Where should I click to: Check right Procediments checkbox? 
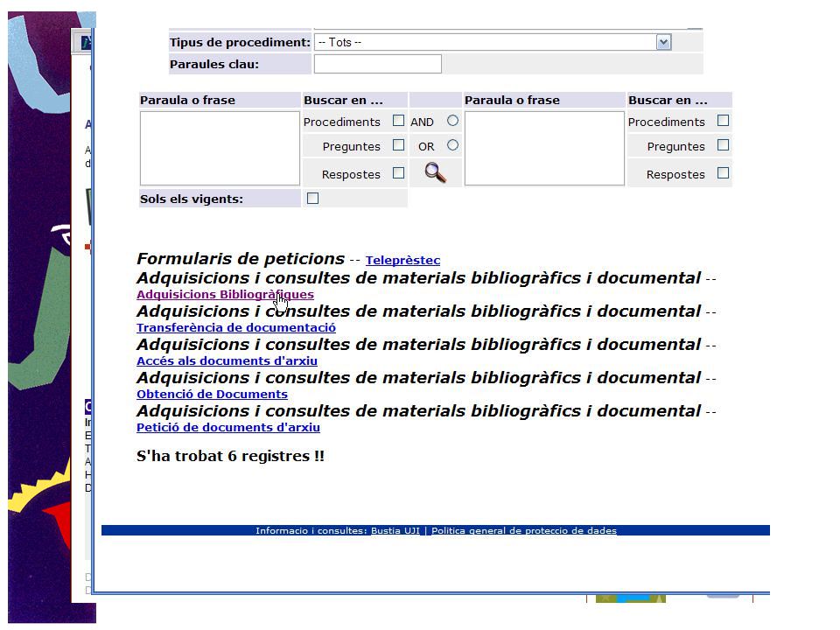723,121
